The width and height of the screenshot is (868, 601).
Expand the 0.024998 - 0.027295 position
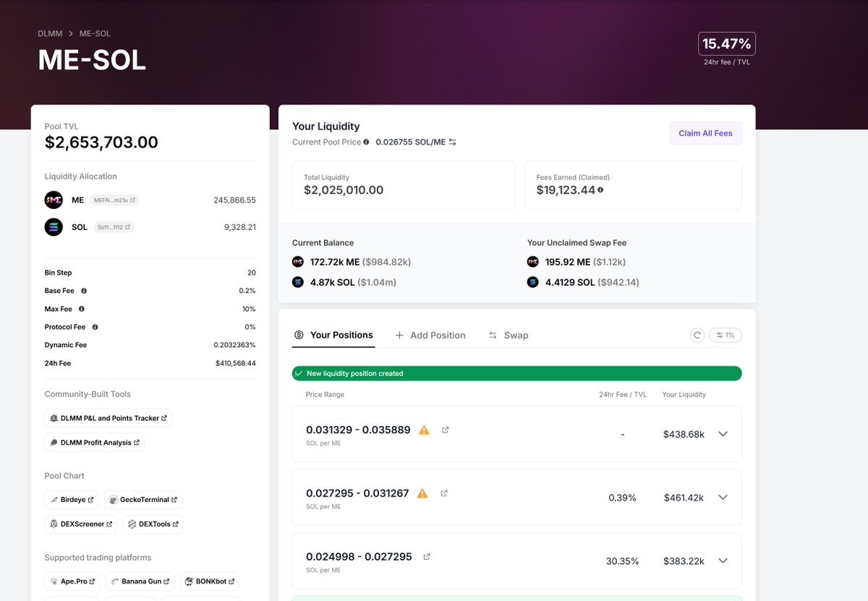coord(723,561)
